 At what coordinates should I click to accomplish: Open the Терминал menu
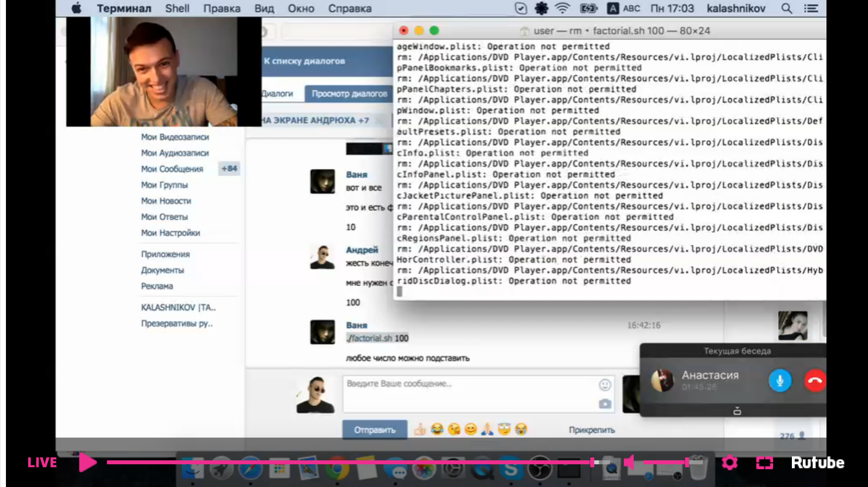[124, 8]
